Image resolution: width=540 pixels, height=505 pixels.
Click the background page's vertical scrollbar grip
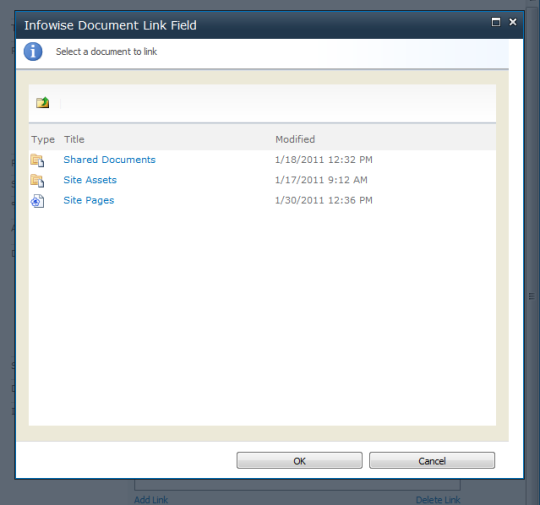pos(532,296)
